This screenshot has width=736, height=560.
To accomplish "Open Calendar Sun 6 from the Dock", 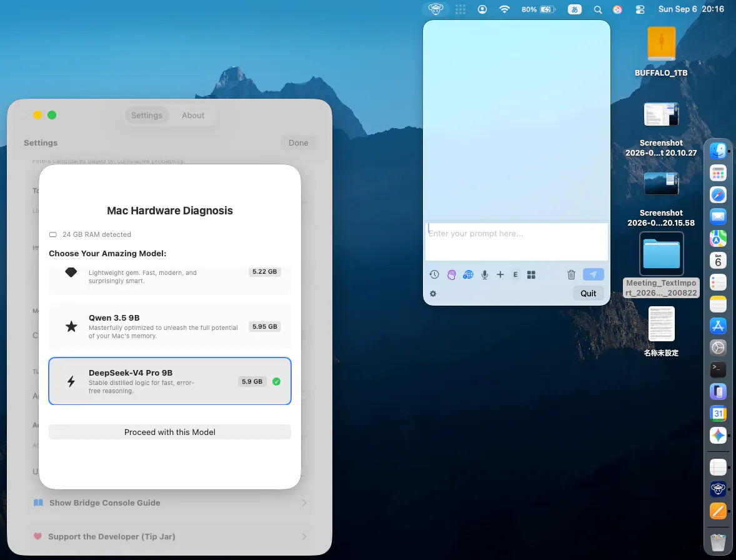I will tap(718, 260).
